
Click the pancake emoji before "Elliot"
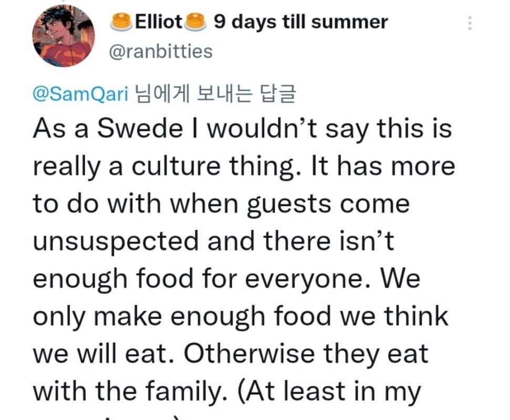[x=122, y=22]
